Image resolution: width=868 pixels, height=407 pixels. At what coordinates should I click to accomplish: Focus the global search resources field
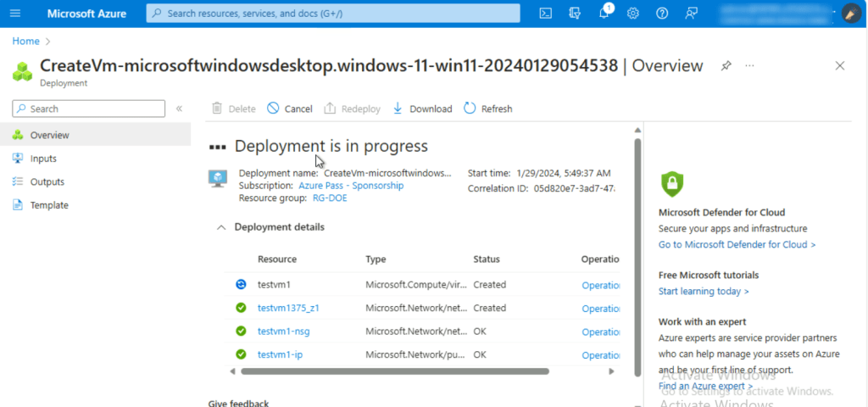click(x=334, y=14)
